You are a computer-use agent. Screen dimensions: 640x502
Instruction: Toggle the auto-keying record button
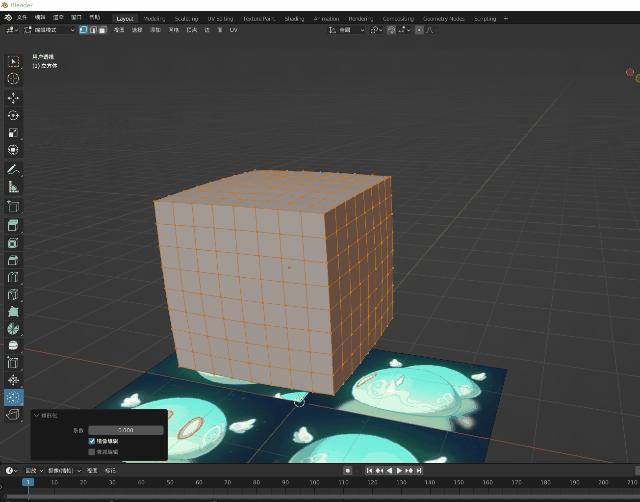pyautogui.click(x=348, y=471)
